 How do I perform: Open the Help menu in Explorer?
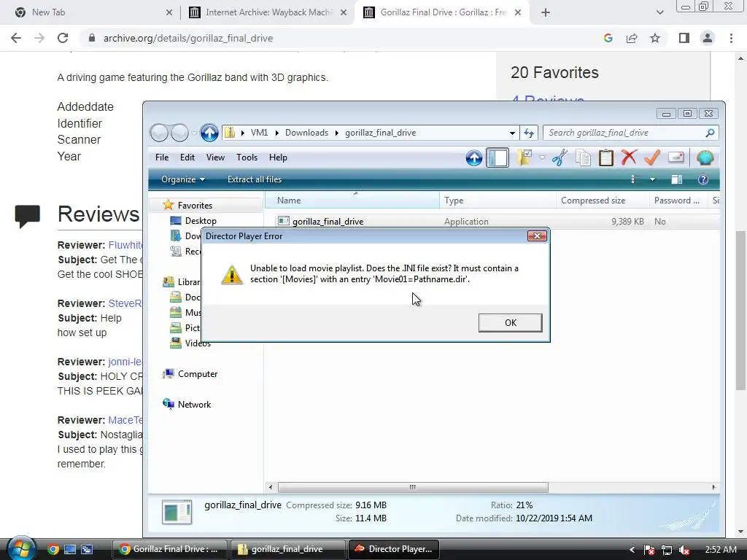[x=278, y=157]
